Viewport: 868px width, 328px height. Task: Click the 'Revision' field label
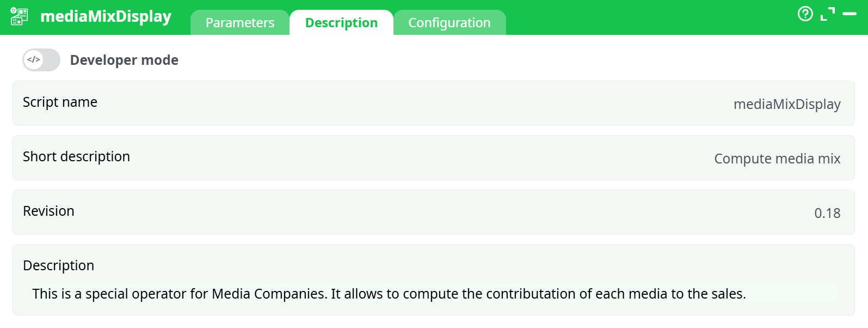pyautogui.click(x=48, y=211)
